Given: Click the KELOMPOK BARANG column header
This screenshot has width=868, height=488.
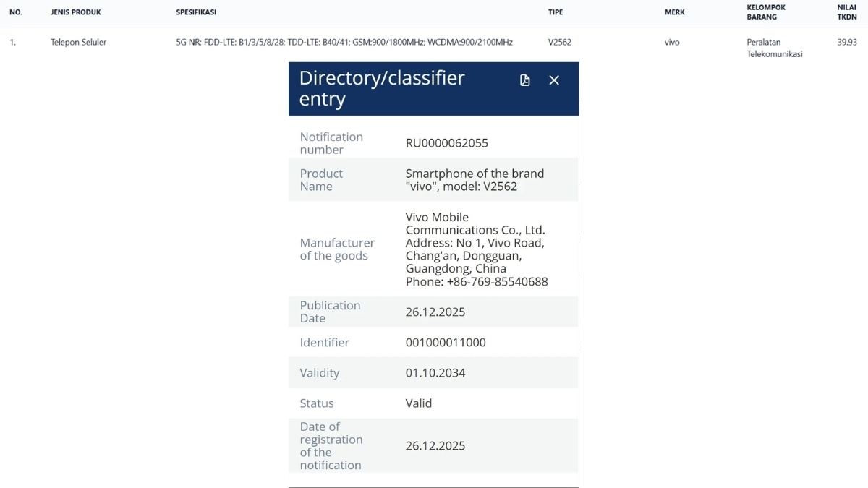Looking at the screenshot, I should click(766, 12).
